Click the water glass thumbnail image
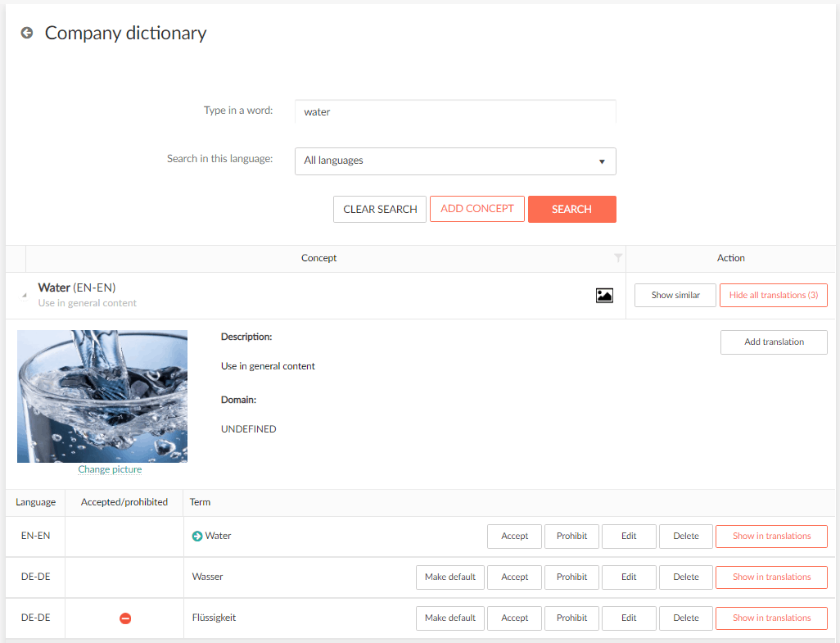This screenshot has width=840, height=643. pyautogui.click(x=102, y=396)
